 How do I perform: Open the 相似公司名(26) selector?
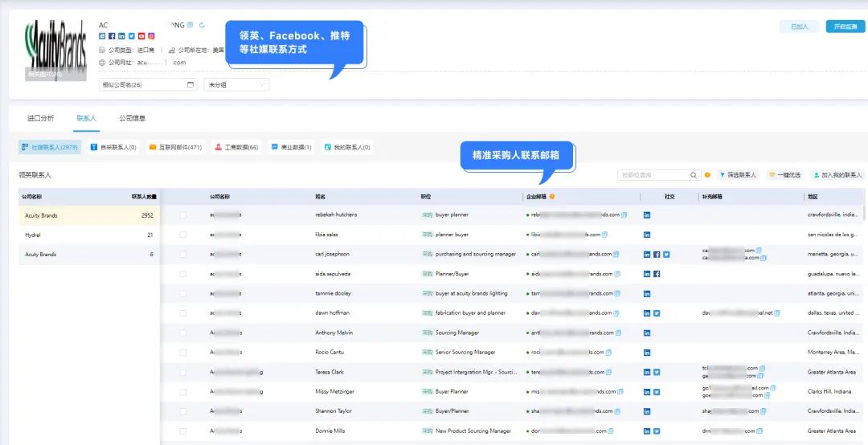coord(147,84)
